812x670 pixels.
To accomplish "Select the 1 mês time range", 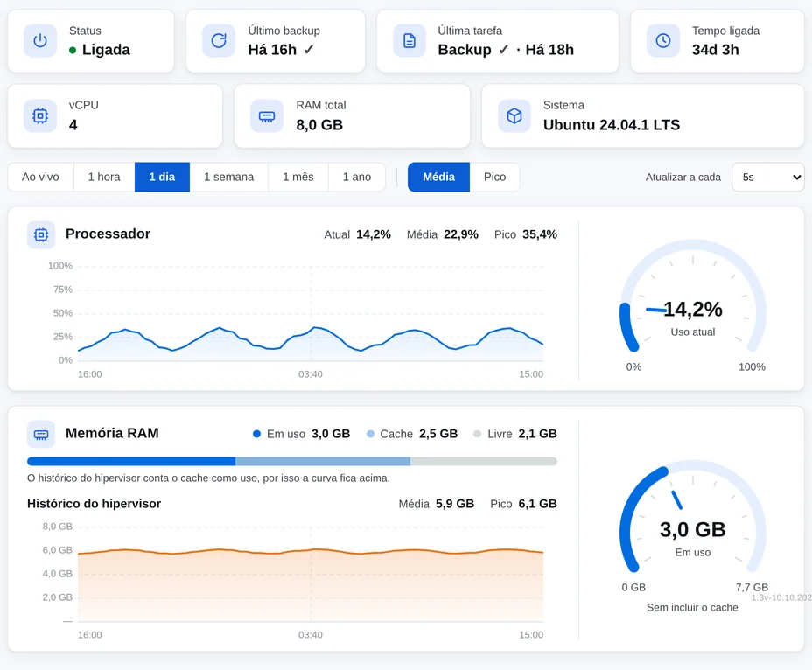I will [x=298, y=177].
